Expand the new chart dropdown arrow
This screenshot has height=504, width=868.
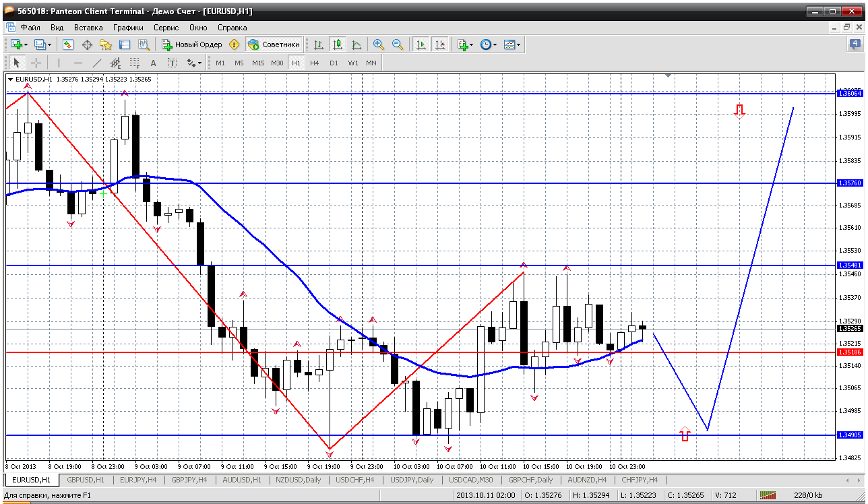(x=26, y=44)
